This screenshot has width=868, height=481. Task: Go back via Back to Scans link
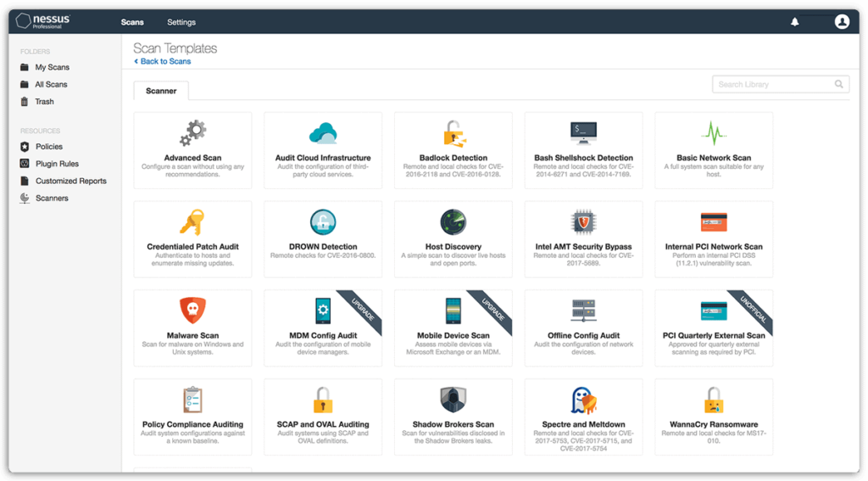[162, 62]
